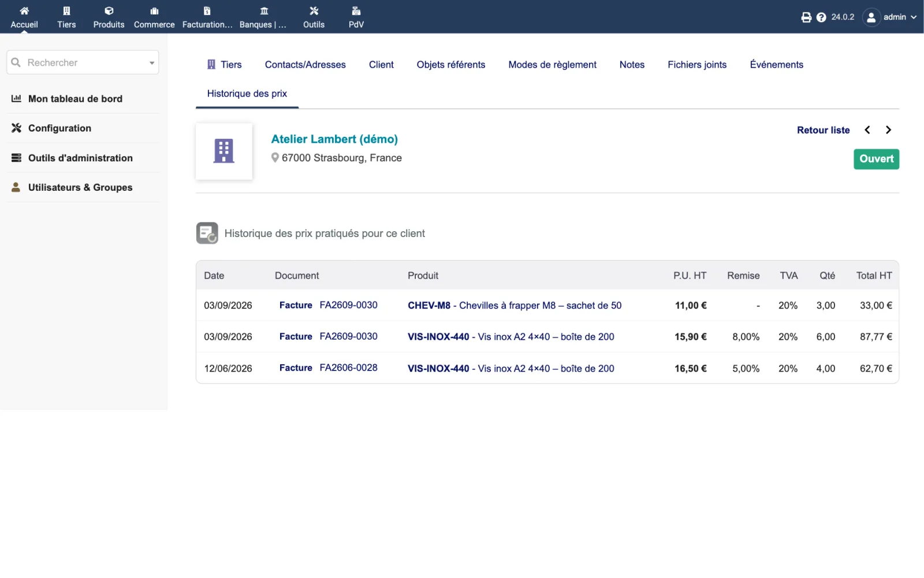
Task: Go to next record arrow
Action: tap(888, 130)
